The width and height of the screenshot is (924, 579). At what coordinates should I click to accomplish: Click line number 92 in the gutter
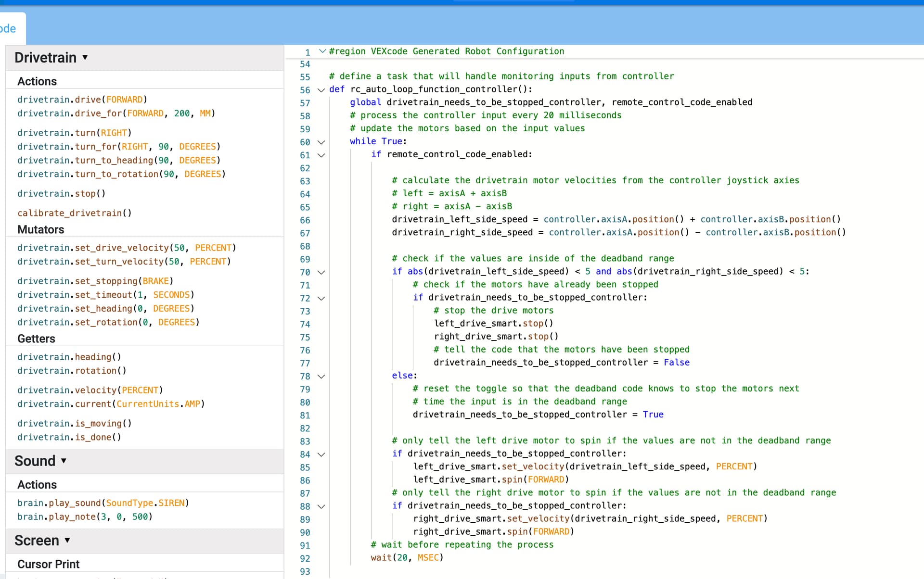305,558
